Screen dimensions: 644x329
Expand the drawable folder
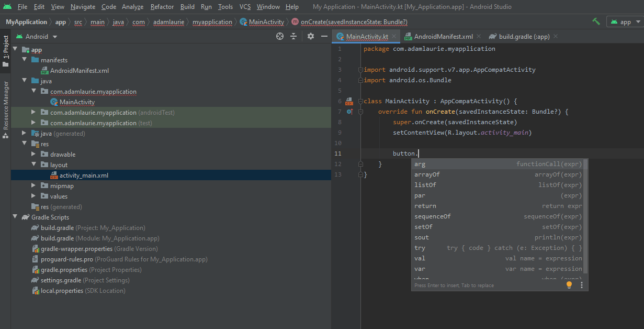(33, 154)
